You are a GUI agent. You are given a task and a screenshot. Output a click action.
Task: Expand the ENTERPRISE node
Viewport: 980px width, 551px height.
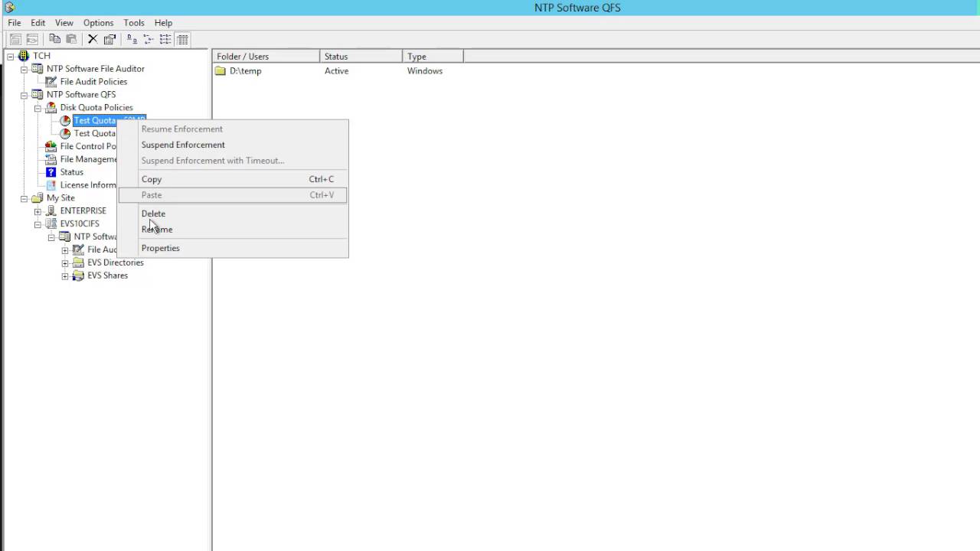[38, 211]
